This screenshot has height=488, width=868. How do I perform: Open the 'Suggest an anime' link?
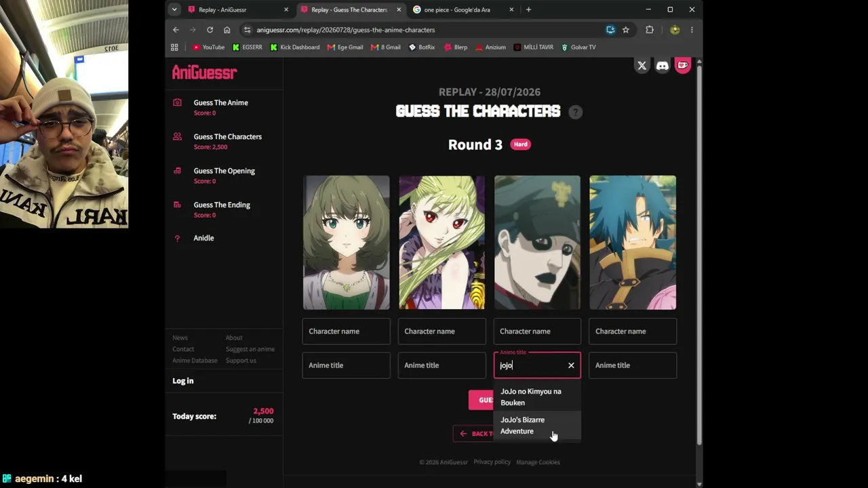pos(250,349)
